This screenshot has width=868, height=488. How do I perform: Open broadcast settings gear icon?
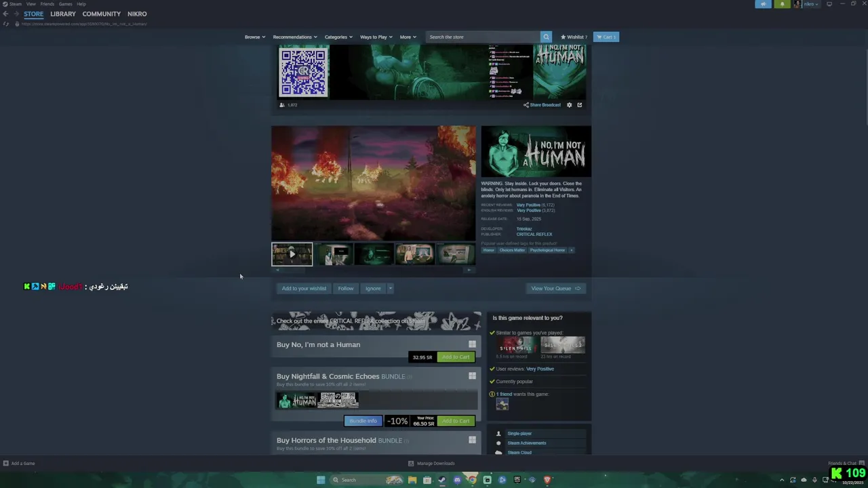(x=570, y=105)
